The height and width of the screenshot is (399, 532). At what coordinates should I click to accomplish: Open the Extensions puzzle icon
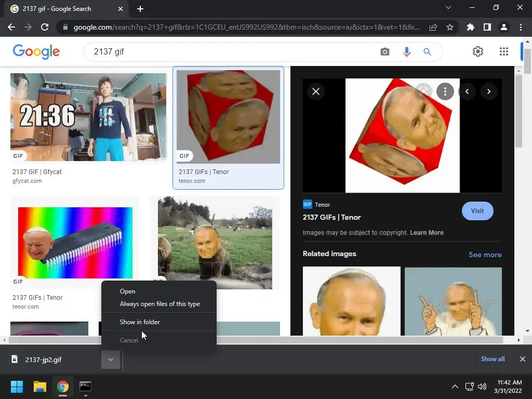point(470,27)
